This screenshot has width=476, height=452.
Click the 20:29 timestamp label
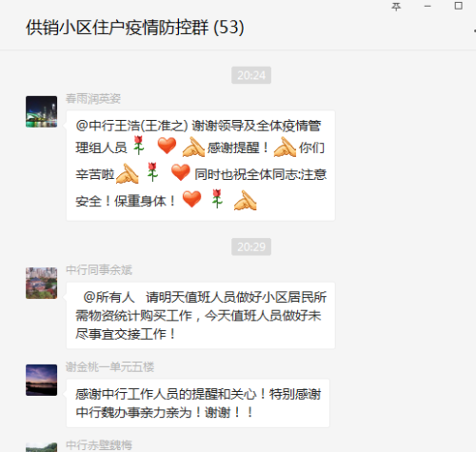[x=251, y=246]
